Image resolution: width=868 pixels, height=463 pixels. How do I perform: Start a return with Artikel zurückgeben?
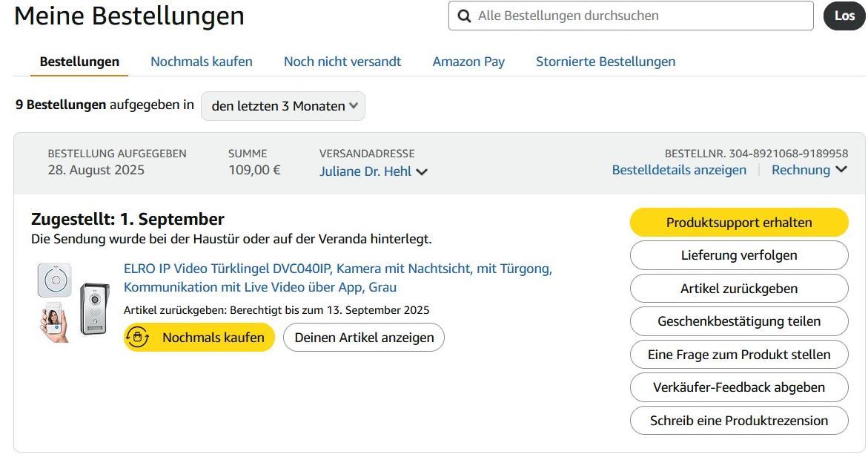[x=739, y=289]
